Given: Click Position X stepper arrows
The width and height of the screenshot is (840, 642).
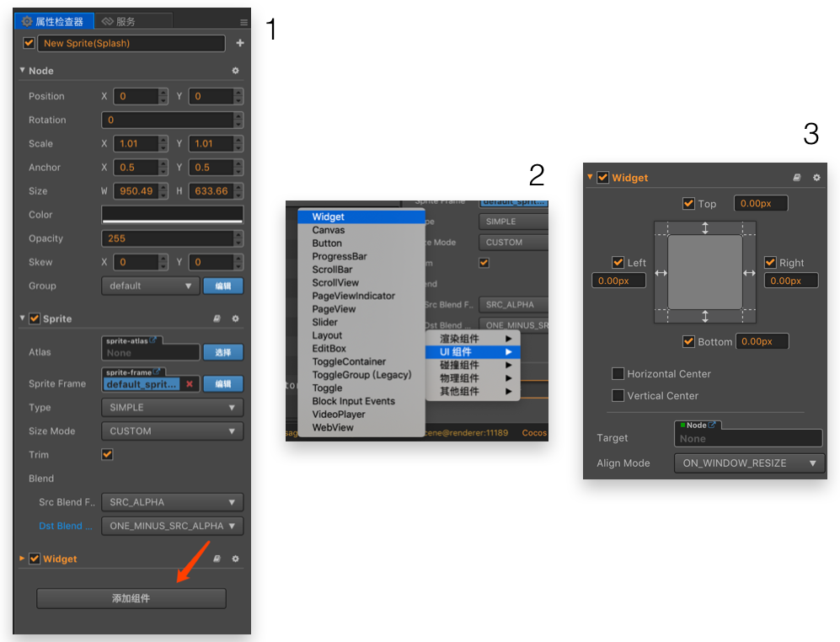Looking at the screenshot, I should pyautogui.click(x=163, y=96).
